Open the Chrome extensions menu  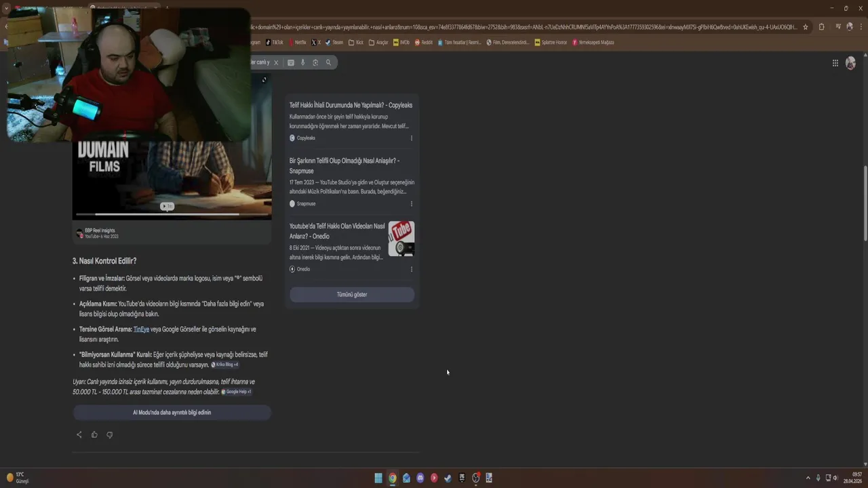pyautogui.click(x=821, y=27)
